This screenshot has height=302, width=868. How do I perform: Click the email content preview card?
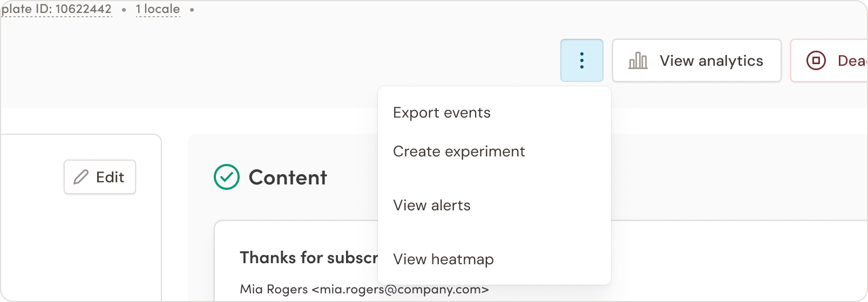[x=541, y=261]
